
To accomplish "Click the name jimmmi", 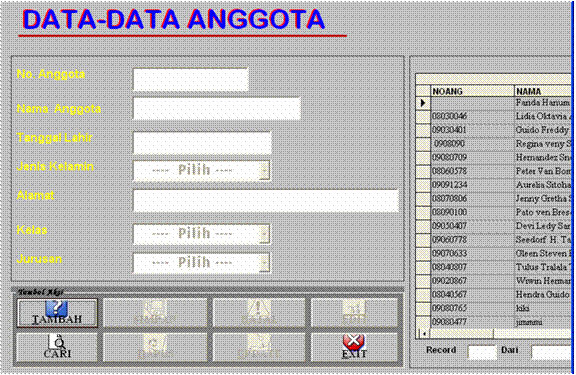I will (529, 322).
